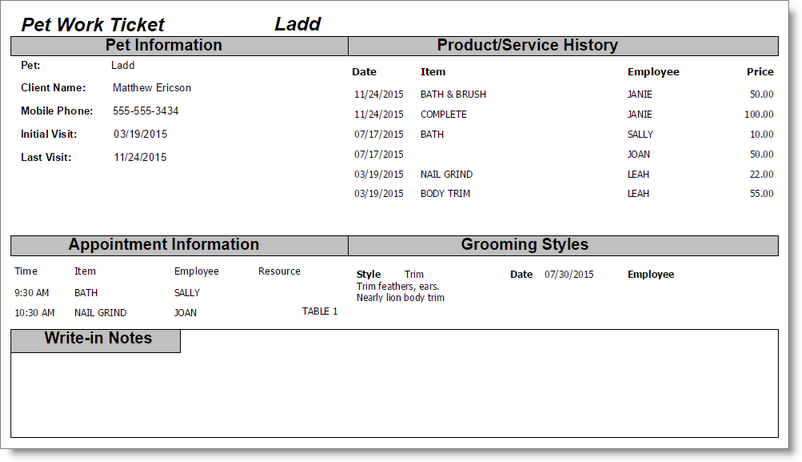Viewport: 802px width, 462px height.
Task: Click the COMPLETE service history item
Action: [x=443, y=114]
